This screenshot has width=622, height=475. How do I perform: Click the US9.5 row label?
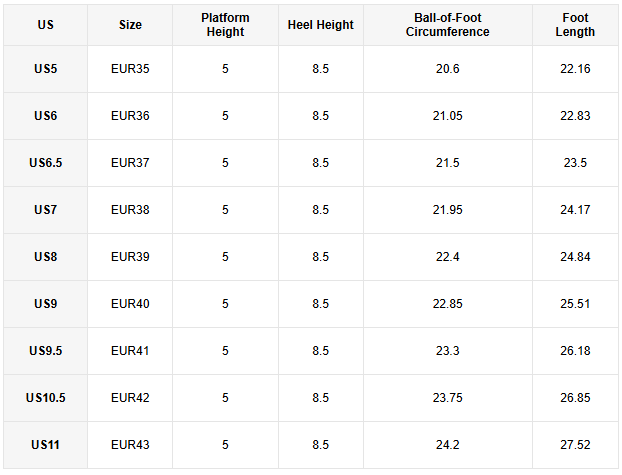click(x=46, y=351)
